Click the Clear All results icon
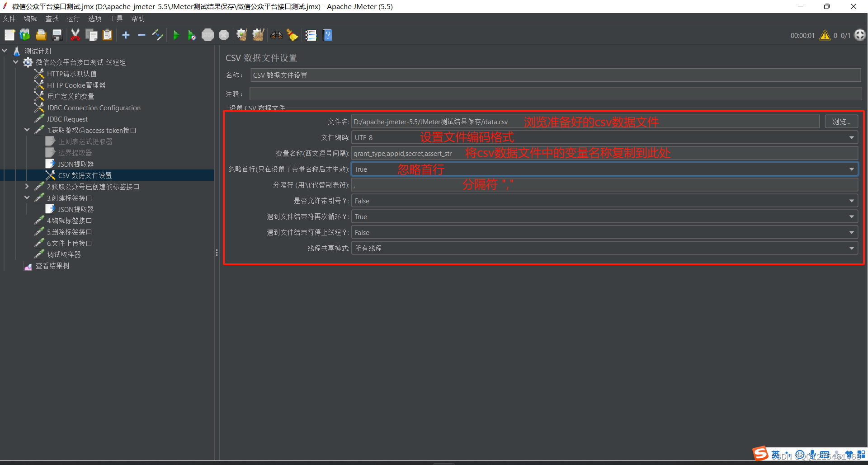This screenshot has width=868, height=465. click(x=258, y=35)
